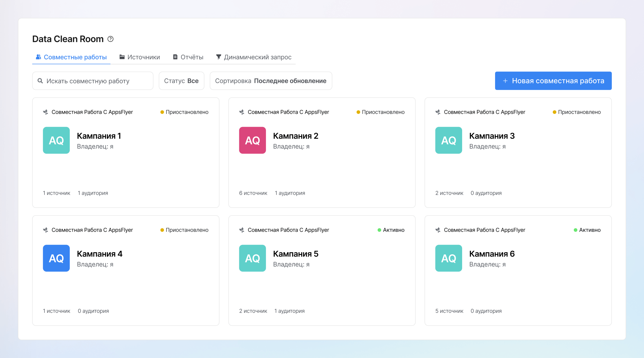Toggle the paused indicator on Кампания 4
Image resolution: width=644 pixels, height=358 pixels.
[x=162, y=230]
